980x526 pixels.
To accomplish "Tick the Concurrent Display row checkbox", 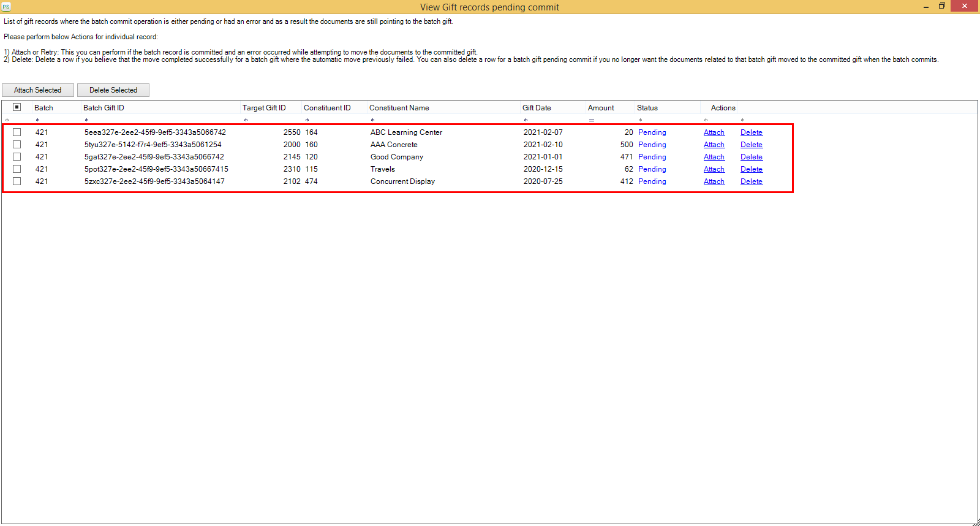I will (17, 181).
